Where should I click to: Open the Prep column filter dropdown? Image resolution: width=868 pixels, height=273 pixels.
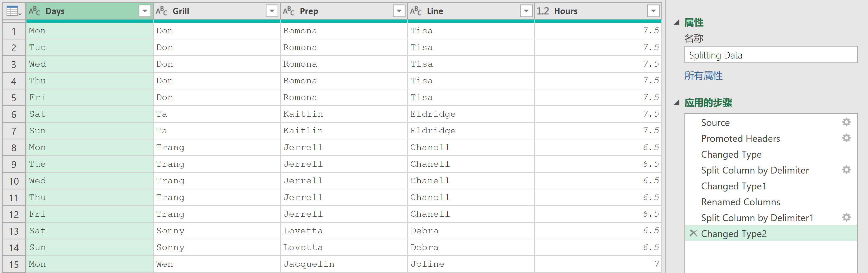pyautogui.click(x=399, y=11)
